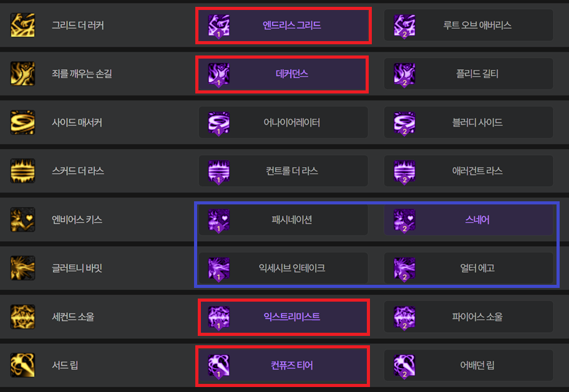
Task: Click the purple icon beside 익세시브 인테이크
Action: 219,268
